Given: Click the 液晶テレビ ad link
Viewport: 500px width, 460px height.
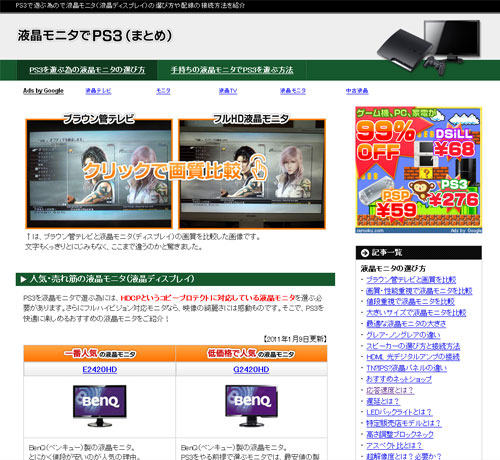Looking at the screenshot, I should [98, 91].
